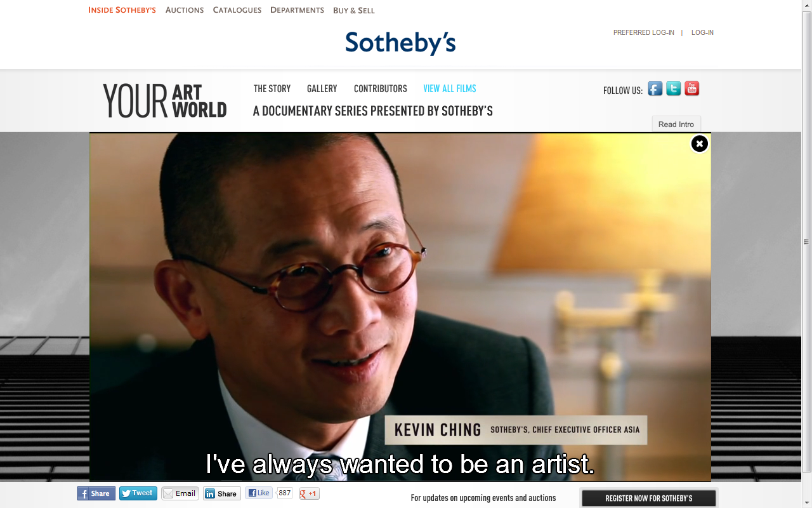
Task: Click the Sotheby's logo
Action: [400, 43]
